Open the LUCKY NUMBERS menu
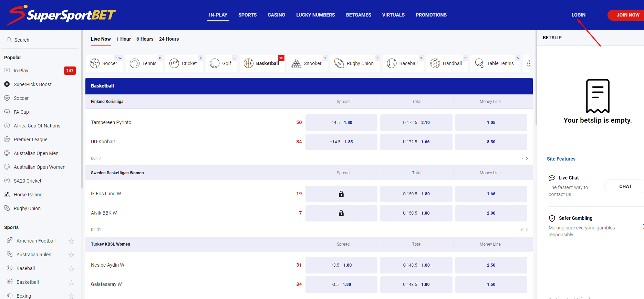 pos(315,15)
